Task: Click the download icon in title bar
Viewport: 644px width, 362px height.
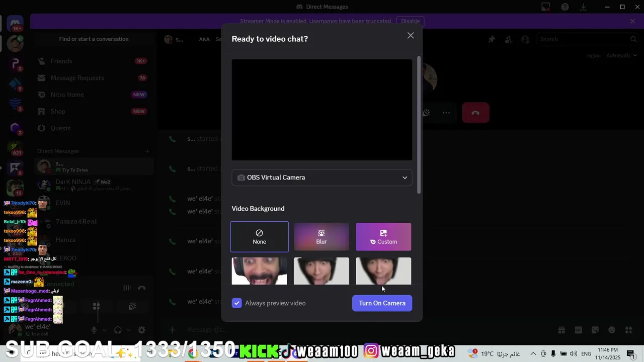Action: click(583, 7)
